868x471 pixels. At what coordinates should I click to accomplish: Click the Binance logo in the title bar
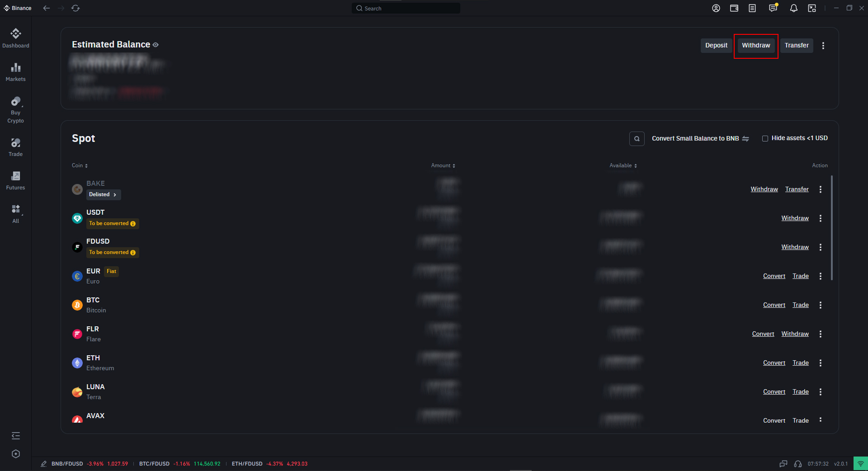click(x=18, y=8)
